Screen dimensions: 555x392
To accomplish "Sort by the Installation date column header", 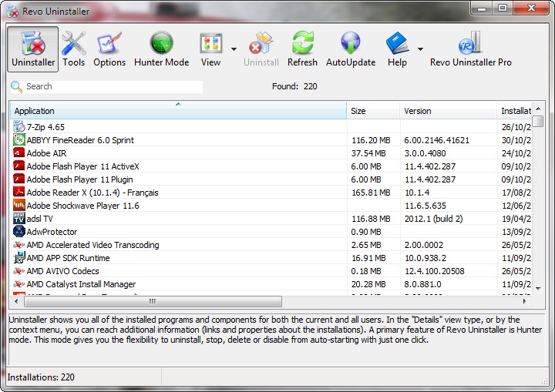I will click(x=514, y=110).
